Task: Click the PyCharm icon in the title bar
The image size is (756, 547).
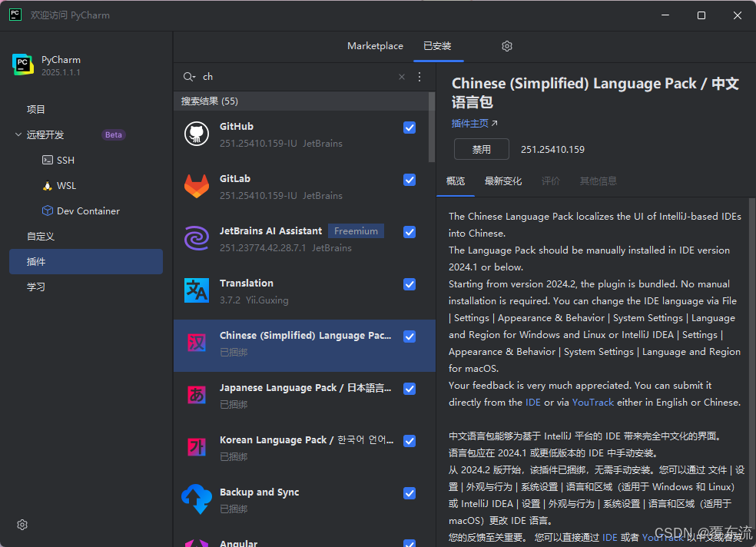Action: (x=15, y=15)
